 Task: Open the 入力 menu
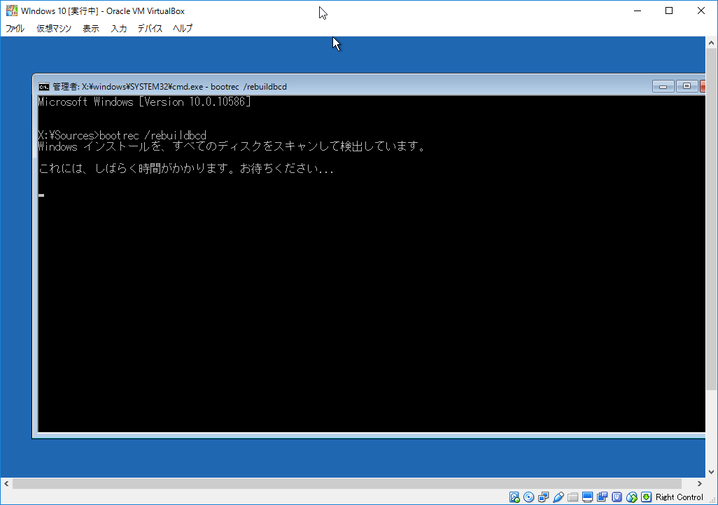[119, 28]
